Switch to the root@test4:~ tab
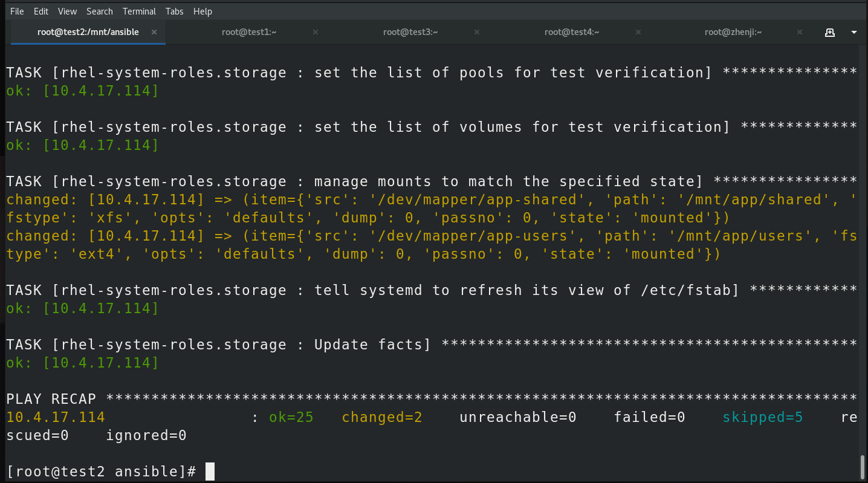Image resolution: width=868 pixels, height=483 pixels. coord(571,32)
